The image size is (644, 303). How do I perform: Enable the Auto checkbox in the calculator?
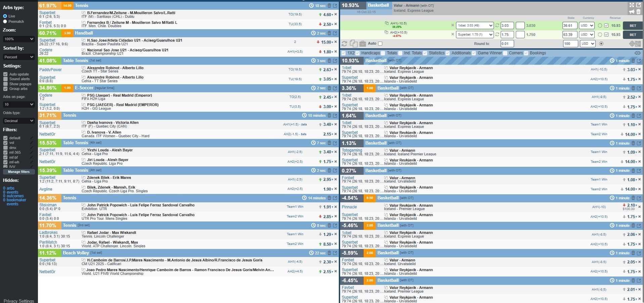tap(380, 44)
